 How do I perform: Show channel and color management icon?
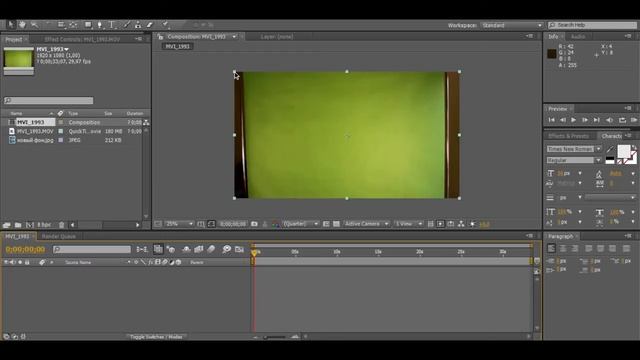pyautogui.click(x=276, y=224)
